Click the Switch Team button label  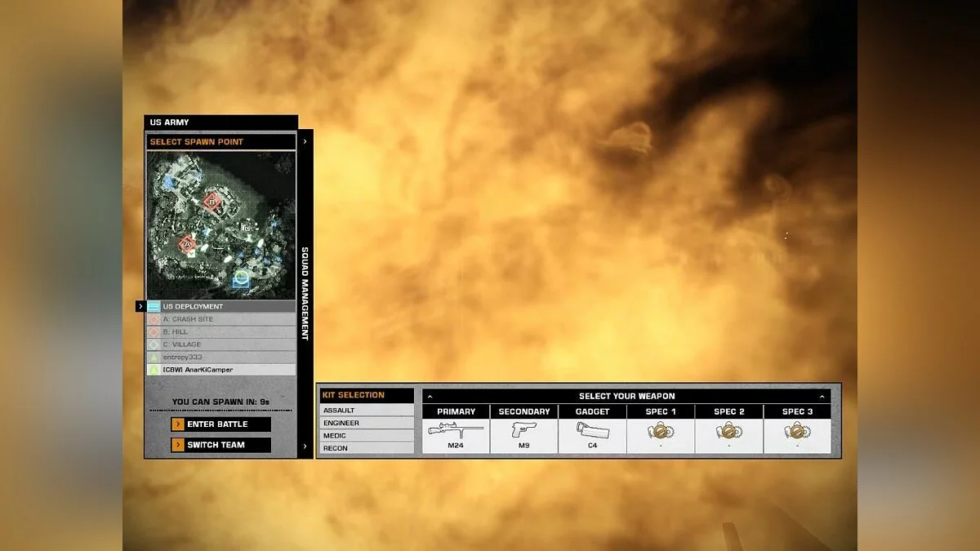216,445
